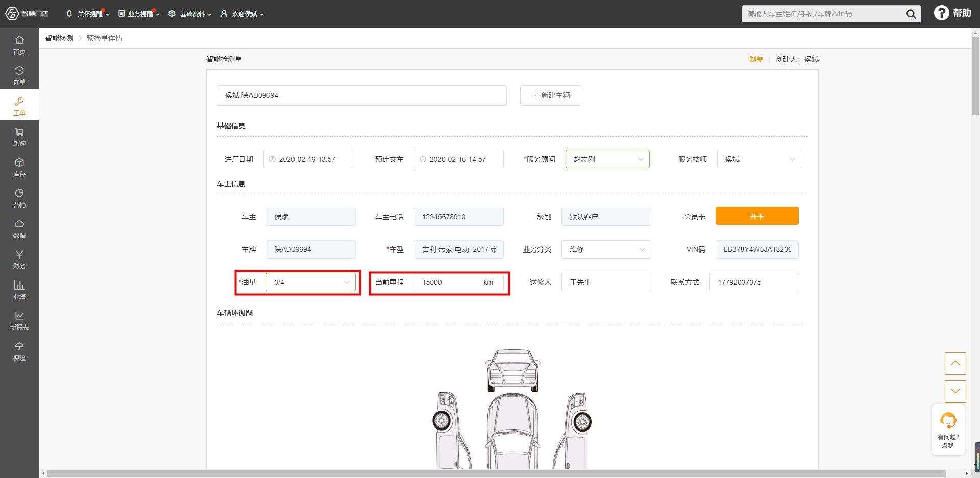Click the 车主 name field
This screenshot has height=478, width=980.
point(311,217)
